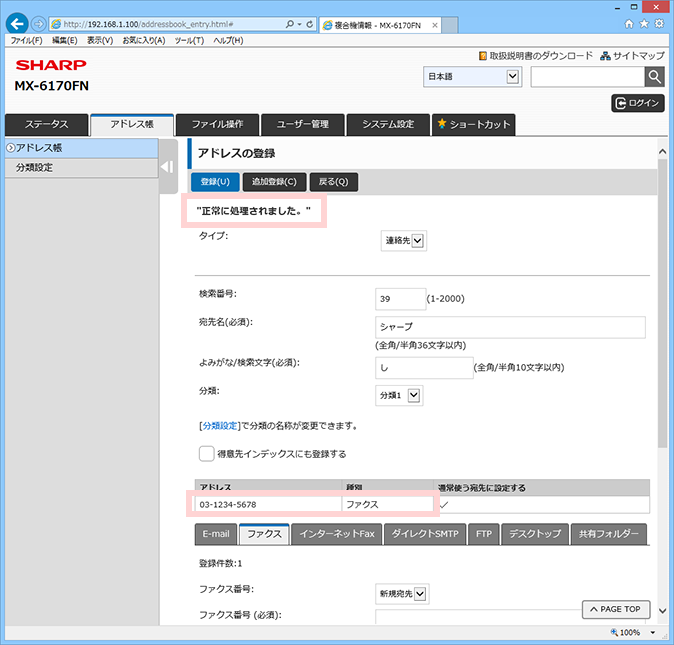This screenshot has width=674, height=645.
Task: Close the MX-6170FN browser tab
Action: click(435, 25)
